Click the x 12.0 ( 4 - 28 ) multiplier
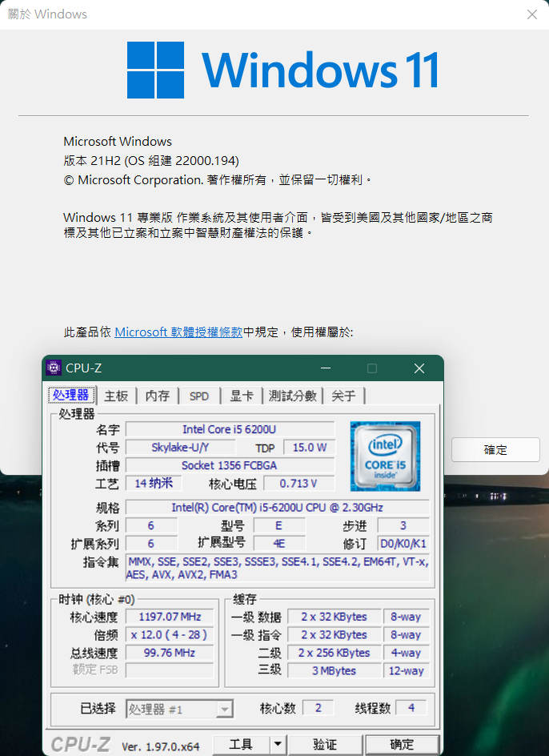Screen dimensions: 549x756 click(170, 635)
